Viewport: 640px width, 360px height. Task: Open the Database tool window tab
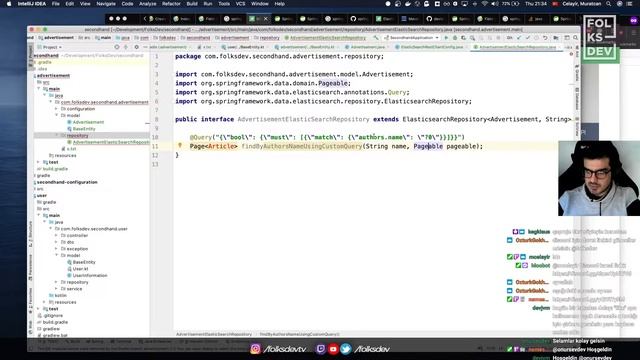pos(577,99)
